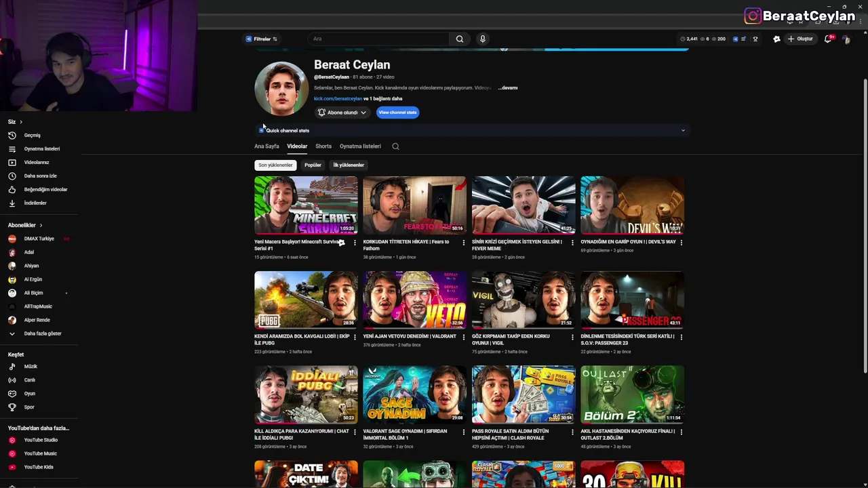
Task: Open the options menu for the Fears to Fathom video
Action: click(464, 243)
